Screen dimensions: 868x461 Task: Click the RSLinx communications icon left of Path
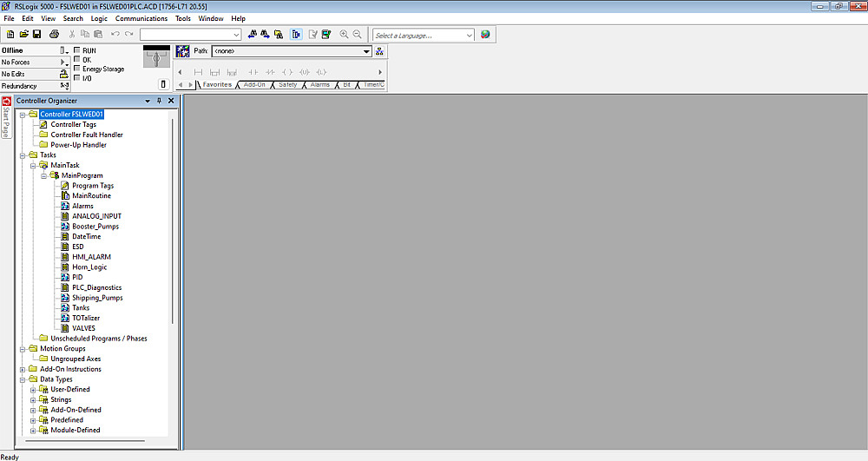[x=182, y=51]
